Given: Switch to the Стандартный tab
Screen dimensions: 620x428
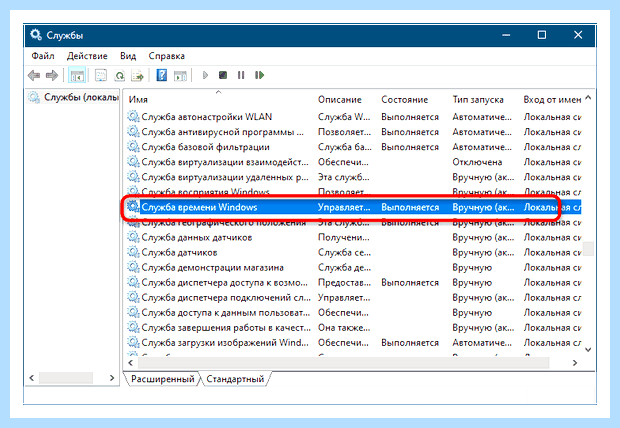Looking at the screenshot, I should pyautogui.click(x=235, y=379).
